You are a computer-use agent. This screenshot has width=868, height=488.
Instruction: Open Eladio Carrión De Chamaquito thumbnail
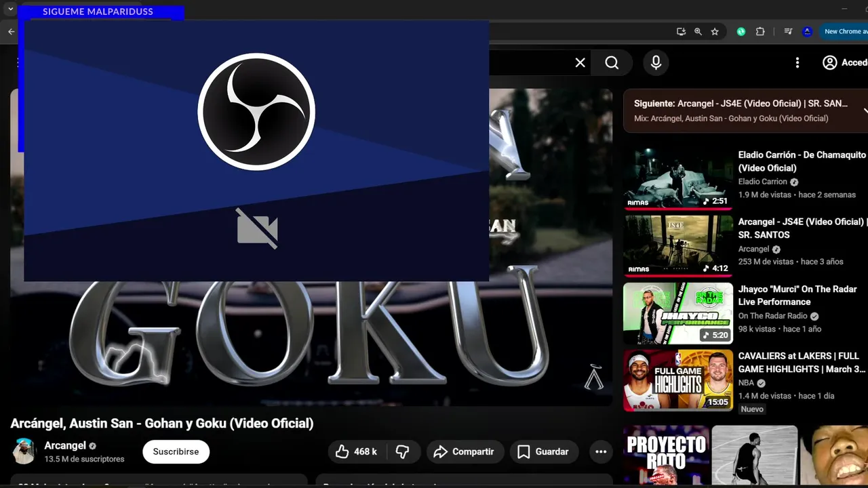678,179
